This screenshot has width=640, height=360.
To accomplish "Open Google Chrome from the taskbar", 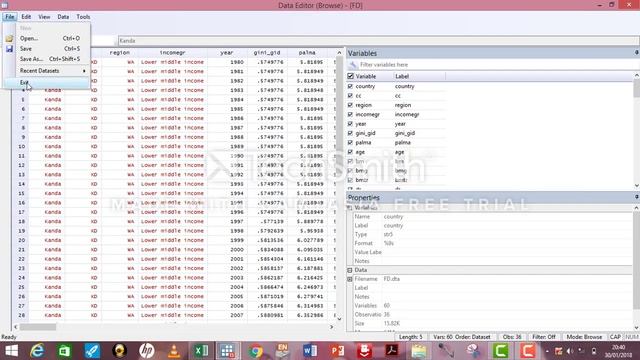I will [256, 351].
